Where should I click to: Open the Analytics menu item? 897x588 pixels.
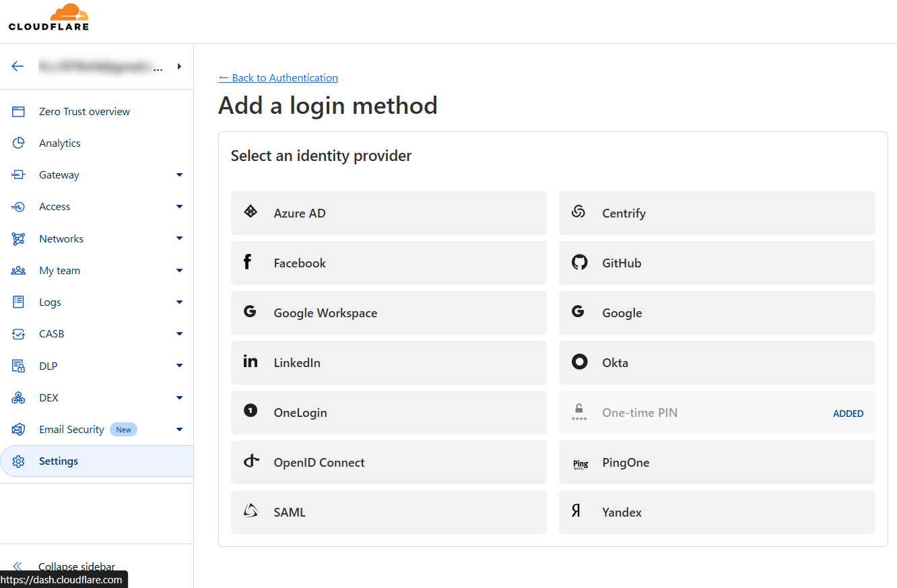(96, 143)
